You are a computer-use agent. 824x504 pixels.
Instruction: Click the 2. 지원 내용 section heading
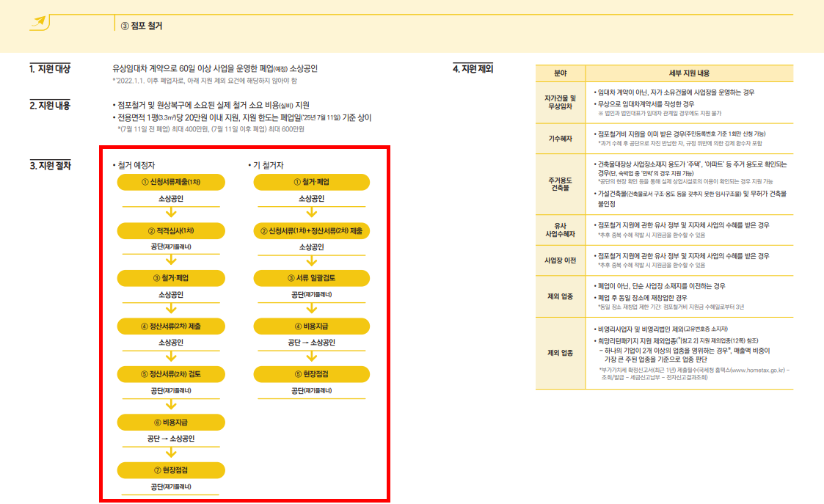[x=50, y=105]
